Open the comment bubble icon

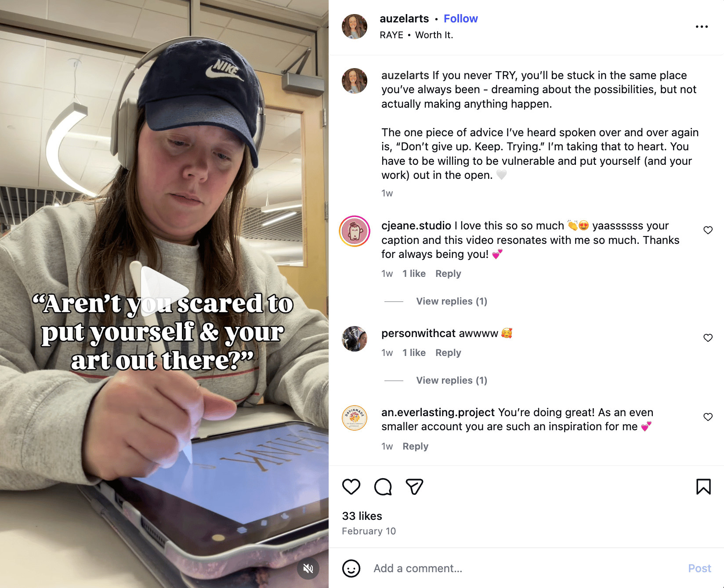[x=383, y=486]
